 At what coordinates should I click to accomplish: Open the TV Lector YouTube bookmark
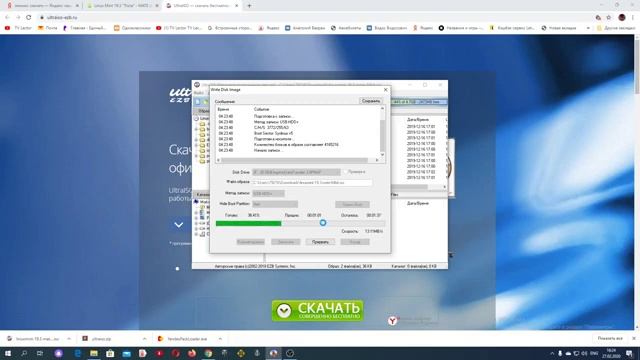tap(18, 28)
